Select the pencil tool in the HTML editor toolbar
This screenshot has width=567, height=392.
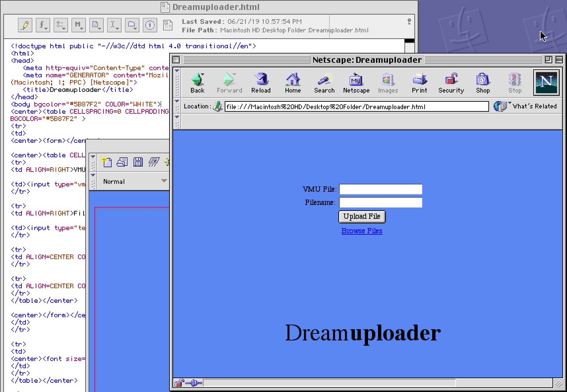[25, 25]
